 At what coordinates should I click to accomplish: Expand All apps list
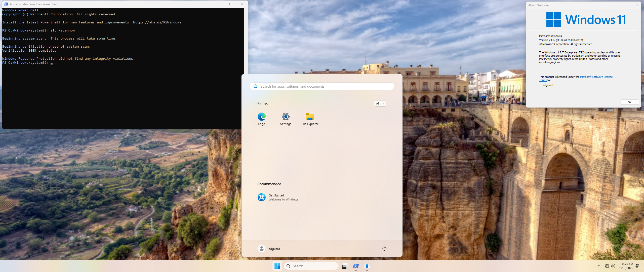click(x=380, y=104)
